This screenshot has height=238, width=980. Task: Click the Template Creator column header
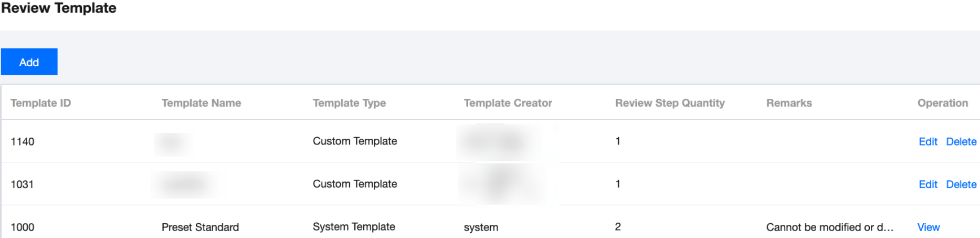point(508,103)
